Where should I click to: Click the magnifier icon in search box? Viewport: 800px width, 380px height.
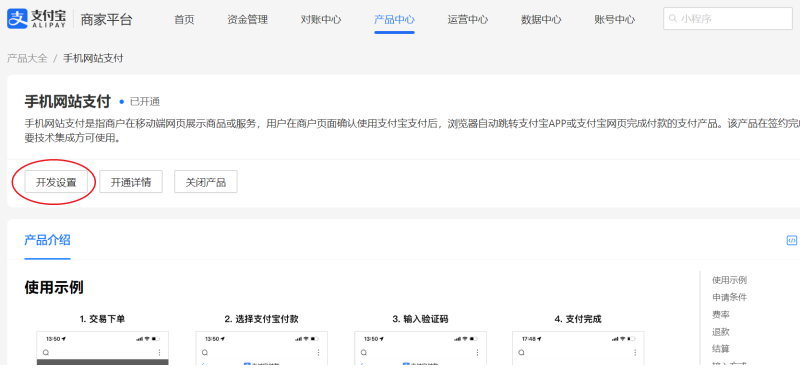point(673,19)
